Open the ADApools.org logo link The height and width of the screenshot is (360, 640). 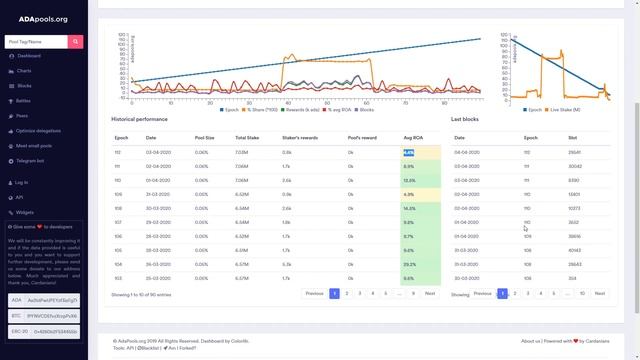43,19
